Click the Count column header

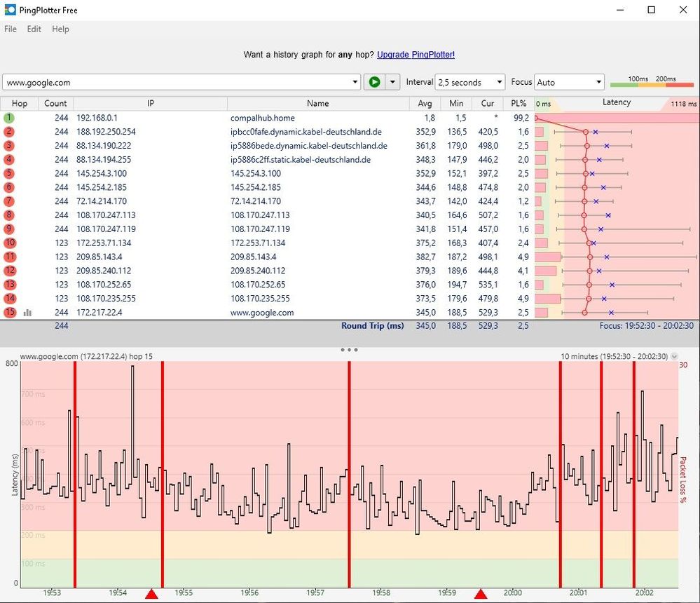pyautogui.click(x=55, y=103)
